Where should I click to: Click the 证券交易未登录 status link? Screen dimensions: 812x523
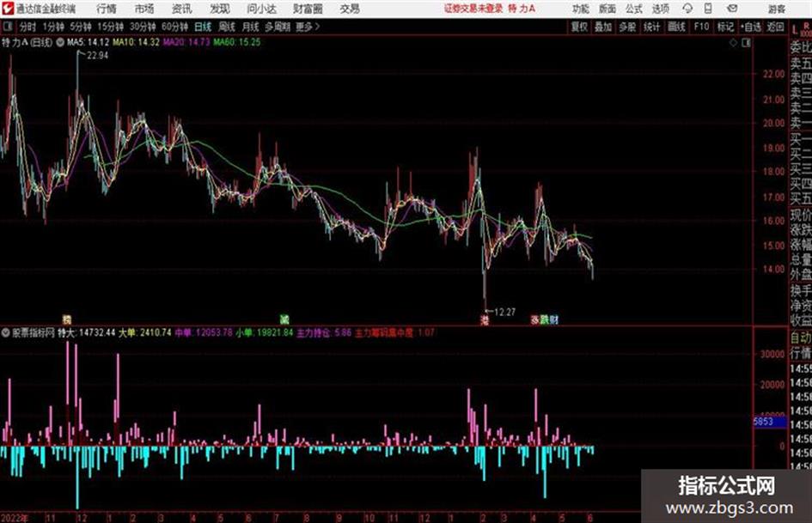tap(473, 9)
